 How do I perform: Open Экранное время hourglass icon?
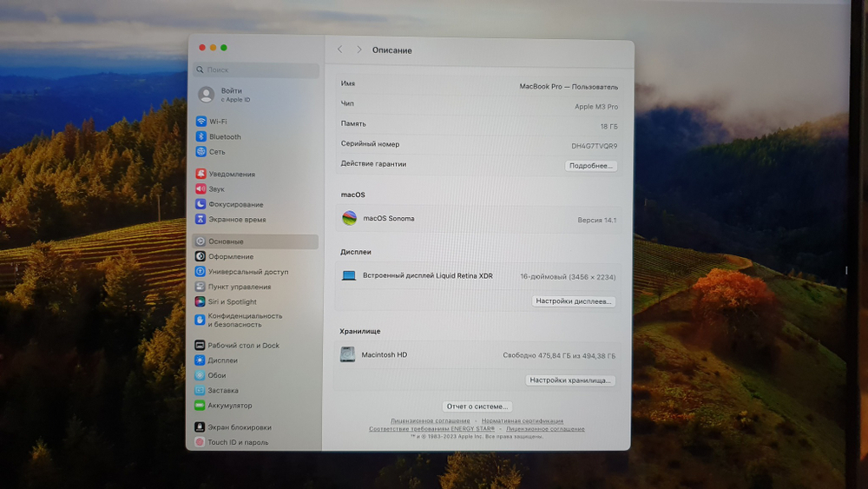(x=201, y=219)
